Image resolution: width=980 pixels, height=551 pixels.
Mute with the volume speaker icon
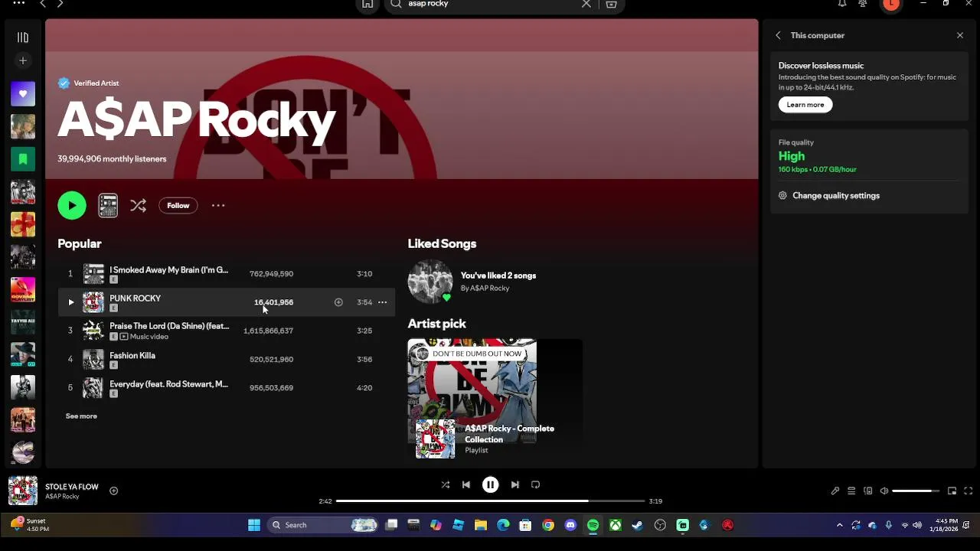coord(884,491)
